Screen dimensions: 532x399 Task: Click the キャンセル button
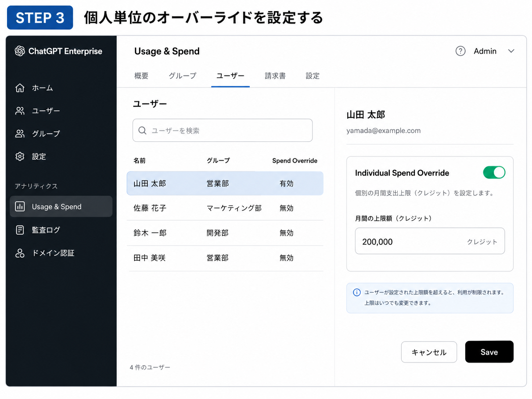(x=429, y=352)
